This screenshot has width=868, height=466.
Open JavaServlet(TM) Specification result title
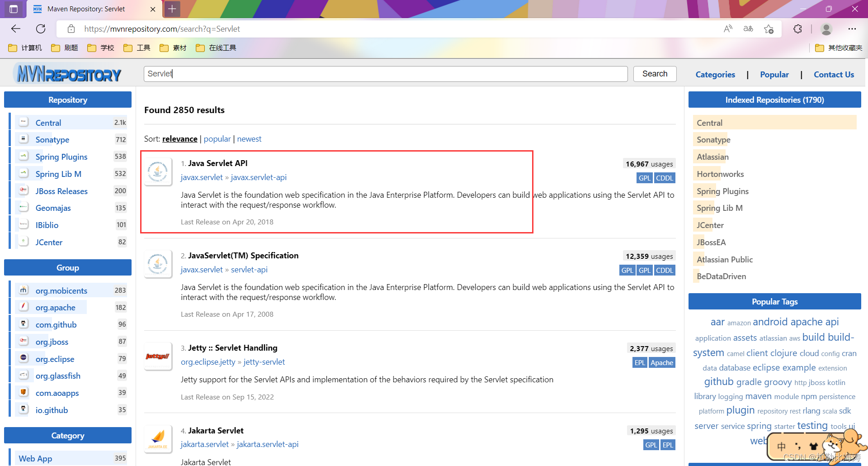[243, 256]
